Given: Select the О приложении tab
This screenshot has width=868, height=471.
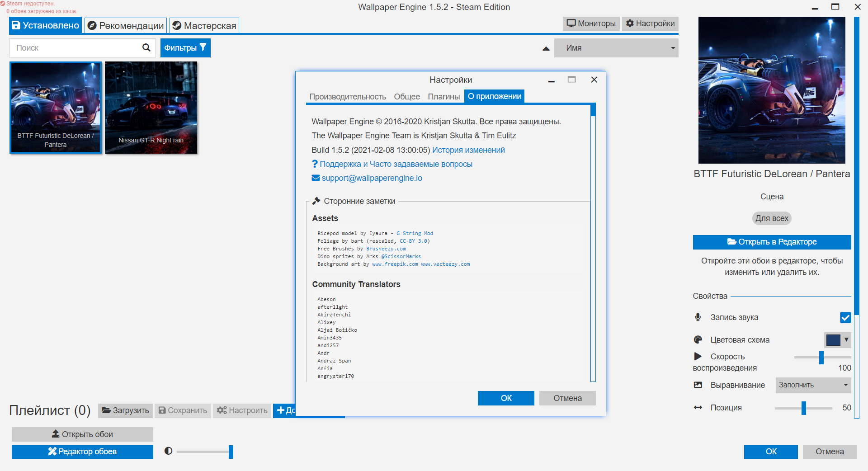Looking at the screenshot, I should click(495, 96).
